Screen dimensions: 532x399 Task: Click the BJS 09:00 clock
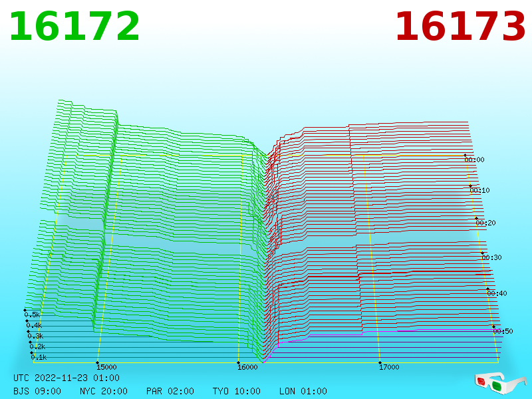click(37, 391)
